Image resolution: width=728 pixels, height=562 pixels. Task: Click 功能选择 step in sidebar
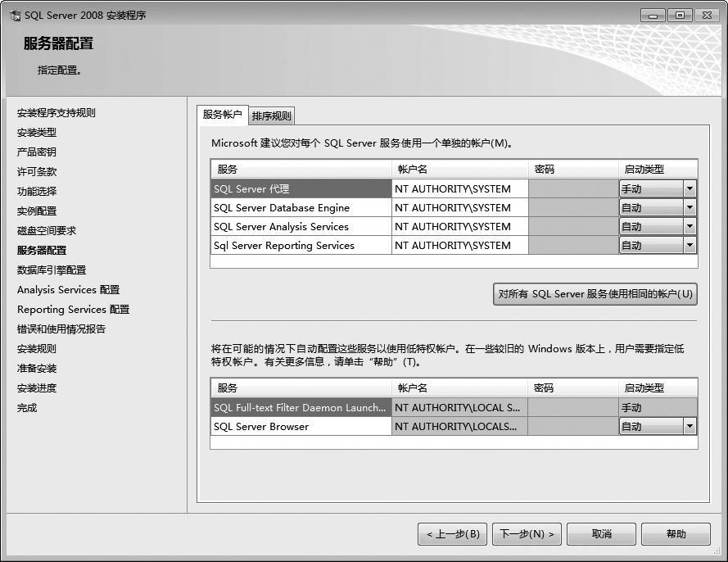point(37,192)
